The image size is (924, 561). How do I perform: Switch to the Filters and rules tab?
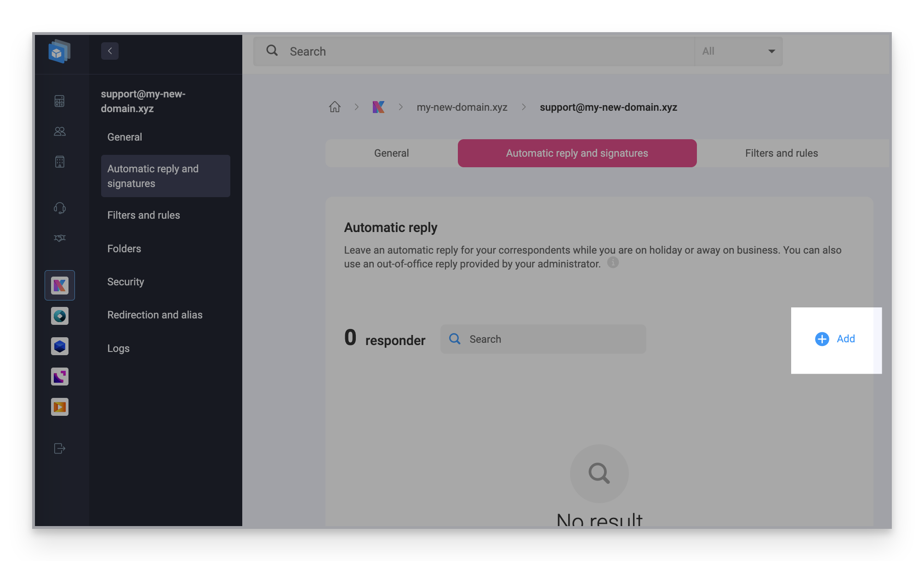tap(781, 153)
